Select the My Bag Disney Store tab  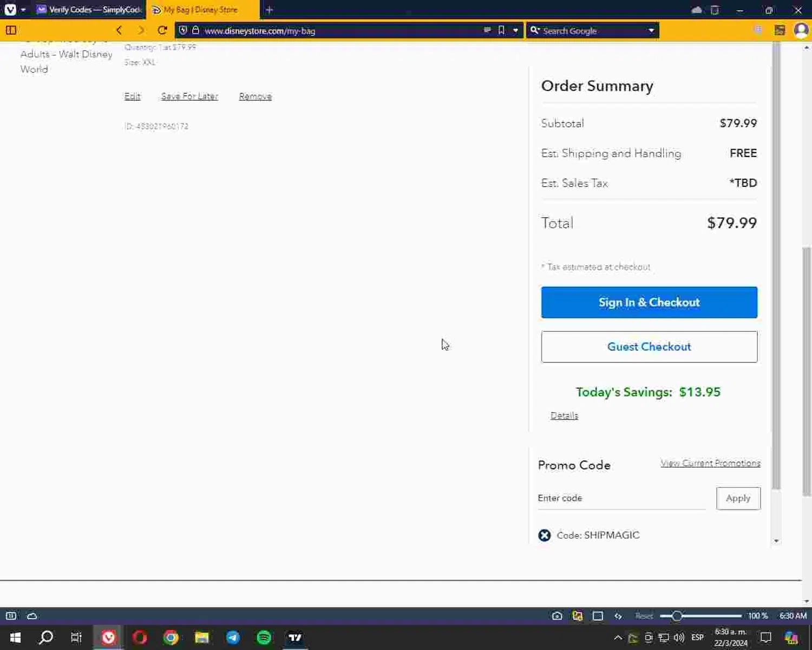[202, 10]
